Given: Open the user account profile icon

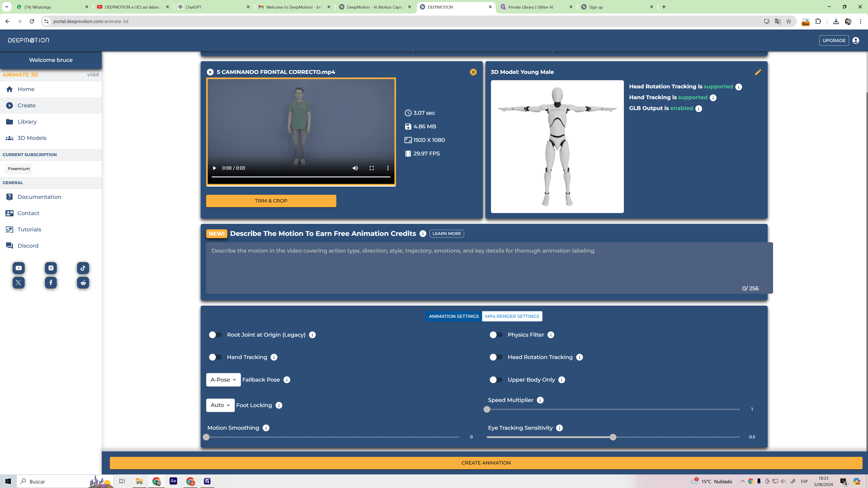Looking at the screenshot, I should [856, 40].
